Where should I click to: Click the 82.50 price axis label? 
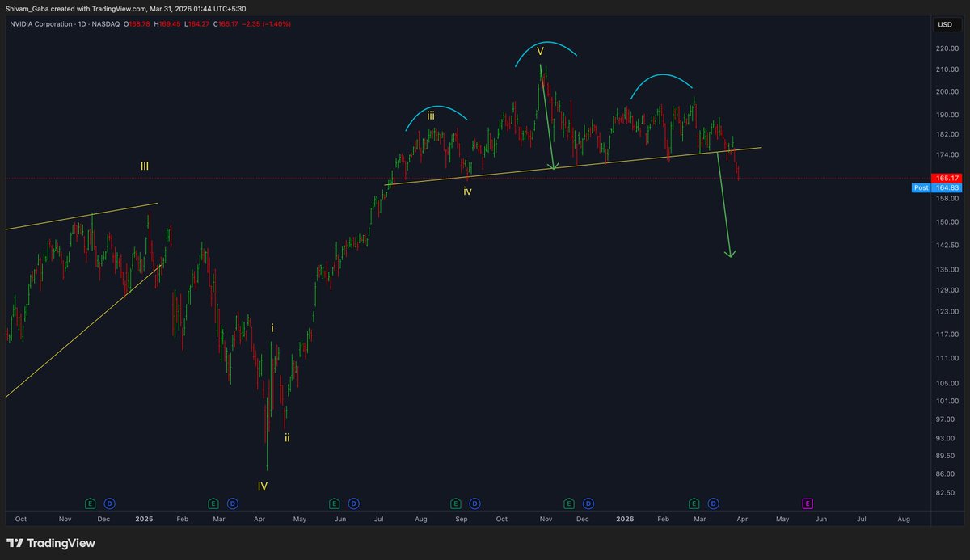[x=945, y=493]
